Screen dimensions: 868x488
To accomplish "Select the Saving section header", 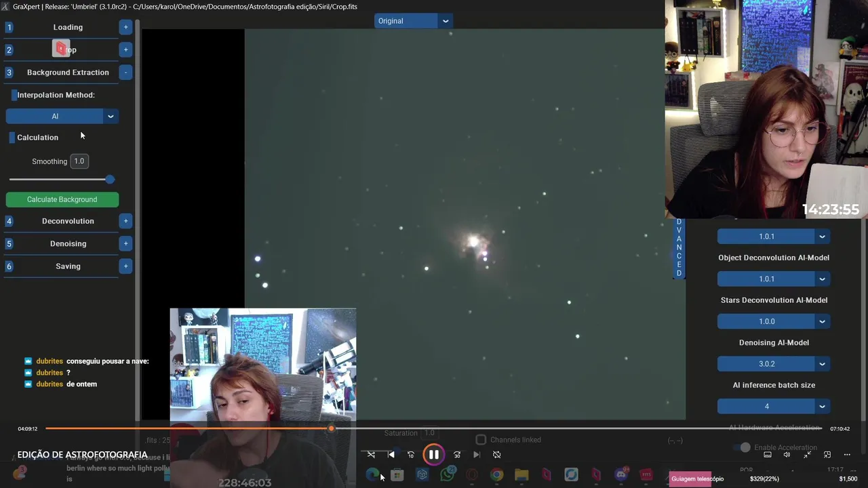I will (68, 266).
